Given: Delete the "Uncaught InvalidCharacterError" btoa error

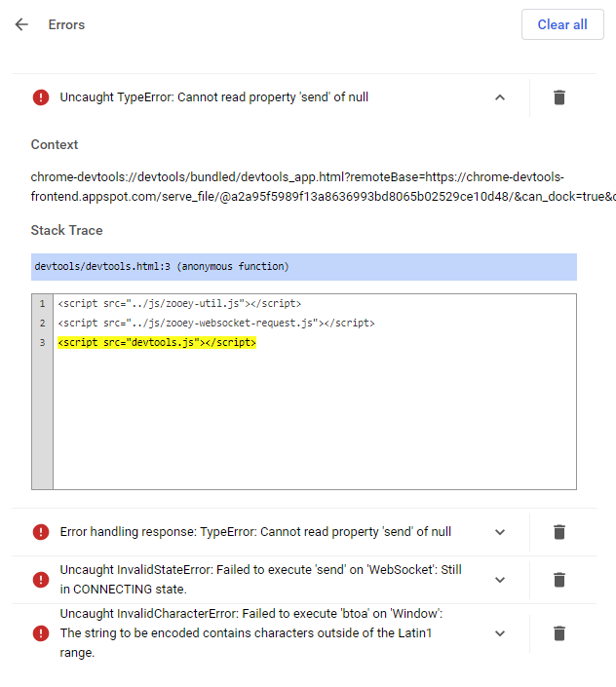Looking at the screenshot, I should [559, 633].
